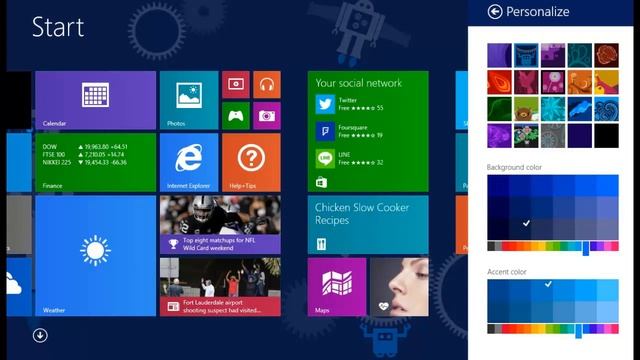Open the Photos tile
This screenshot has height=360, width=640.
click(189, 100)
